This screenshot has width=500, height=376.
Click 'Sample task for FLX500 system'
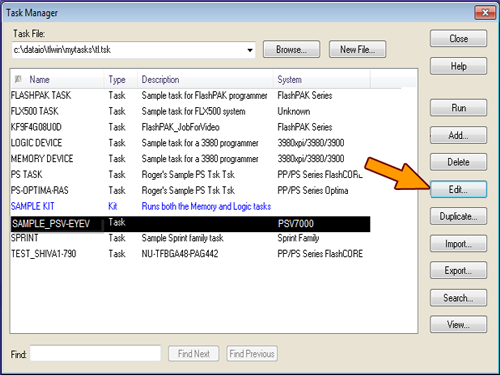193,111
